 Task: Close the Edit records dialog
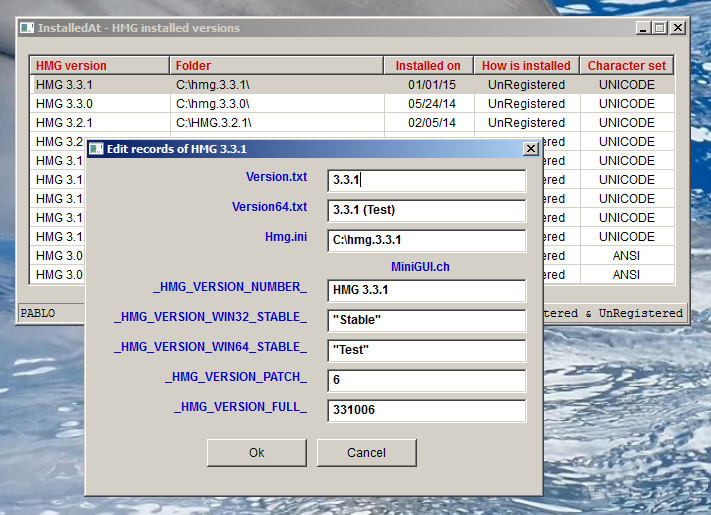(x=531, y=149)
